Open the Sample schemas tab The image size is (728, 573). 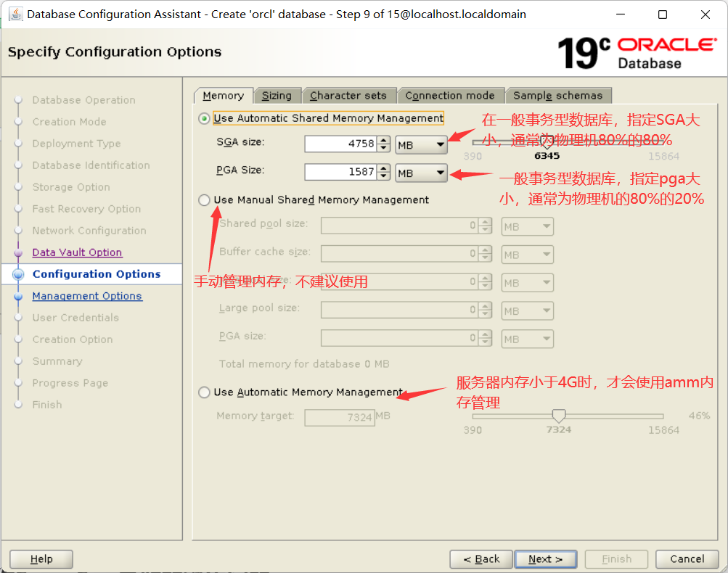tap(558, 96)
